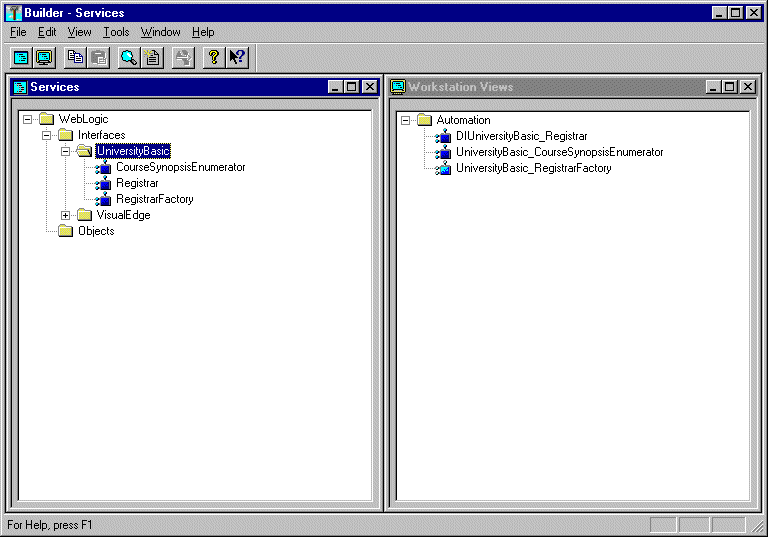Collapse the WebLogic tree node
Viewport: 768px width, 537px height.
28,119
